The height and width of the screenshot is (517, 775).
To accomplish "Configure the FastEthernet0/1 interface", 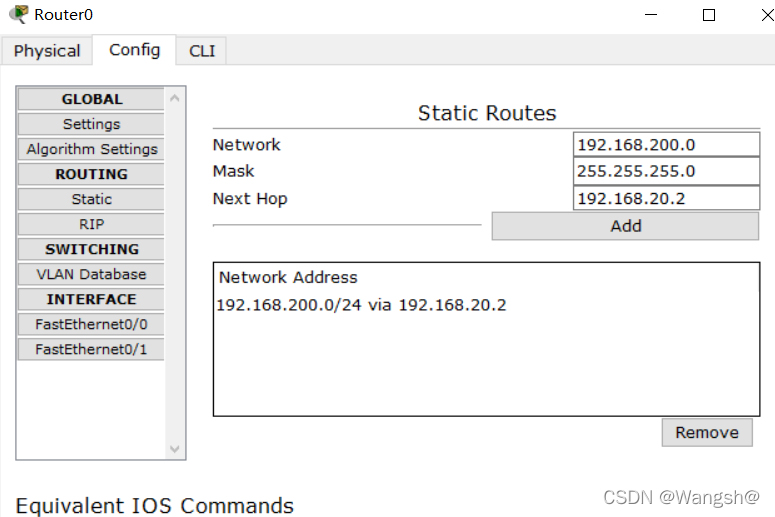I will (x=91, y=349).
